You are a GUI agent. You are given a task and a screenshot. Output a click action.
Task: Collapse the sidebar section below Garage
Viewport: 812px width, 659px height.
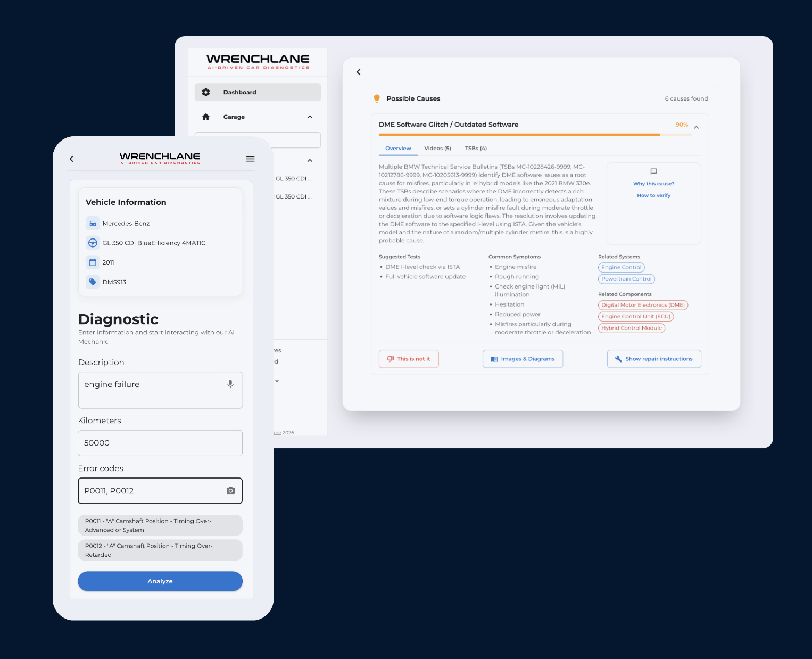[310, 160]
